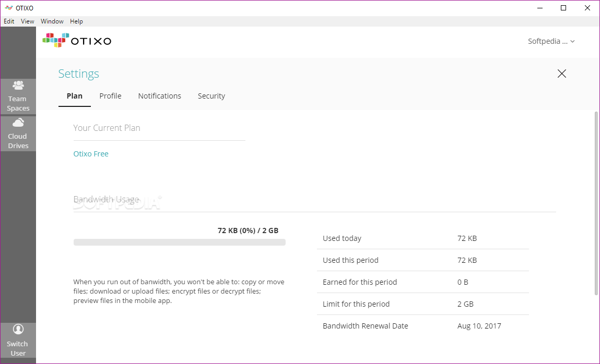Open the Window menu
Screen dimensions: 600x364
pos(52,21)
